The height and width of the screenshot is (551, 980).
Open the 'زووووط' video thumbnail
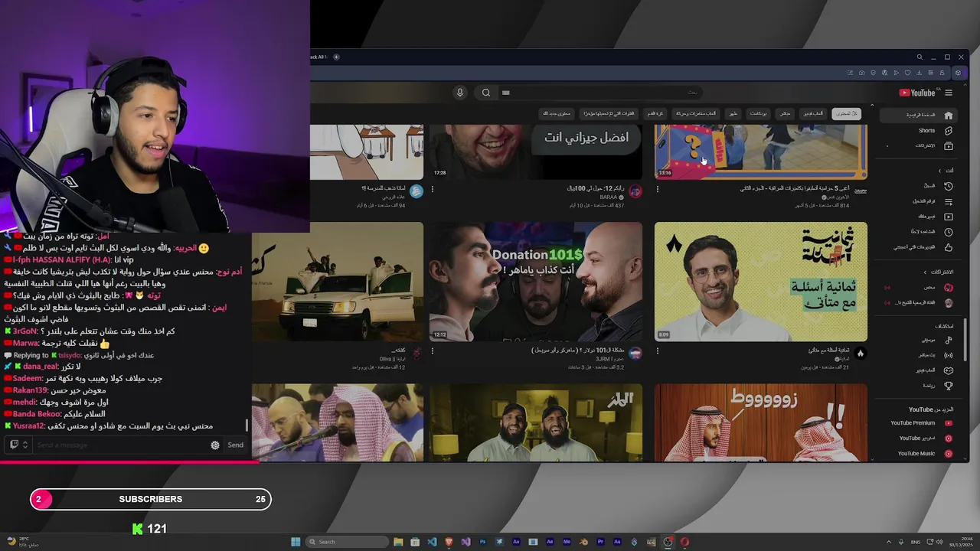click(761, 422)
